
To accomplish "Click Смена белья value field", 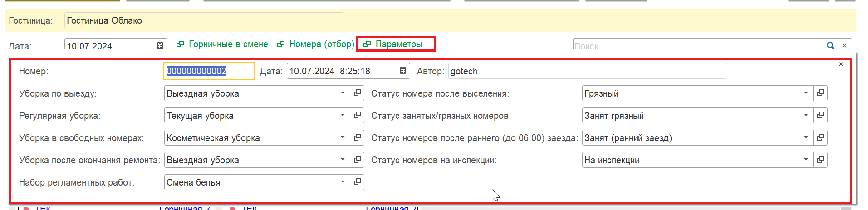I will pos(250,182).
